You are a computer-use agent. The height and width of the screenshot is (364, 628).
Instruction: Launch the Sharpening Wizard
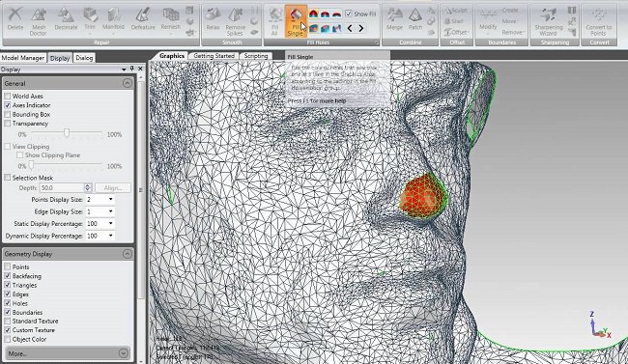pyautogui.click(x=549, y=21)
